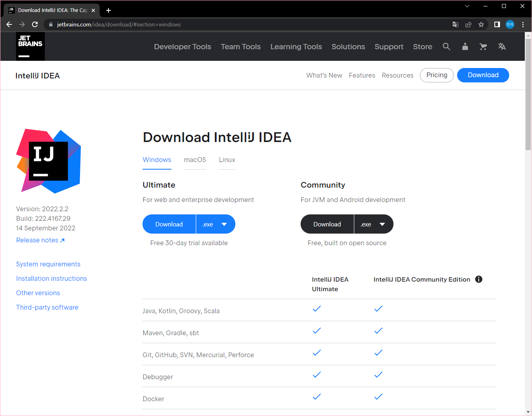The height and width of the screenshot is (416, 532).
Task: Click the Download button for Ultimate edition
Action: pyautogui.click(x=169, y=224)
